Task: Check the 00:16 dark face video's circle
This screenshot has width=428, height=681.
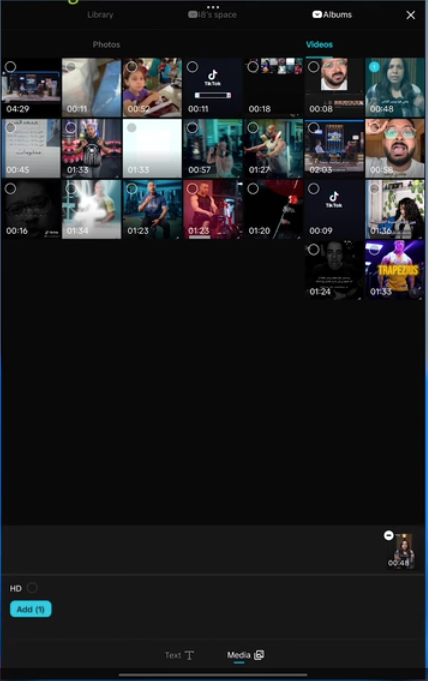Action: pyautogui.click(x=10, y=188)
